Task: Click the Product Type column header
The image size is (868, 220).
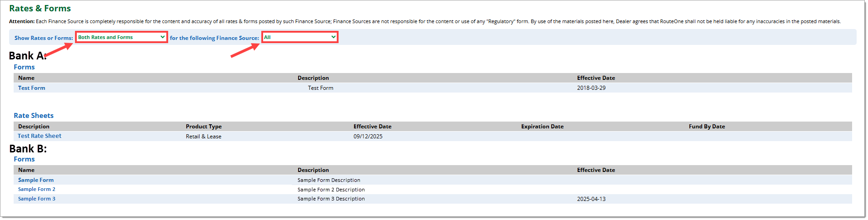Action: [204, 127]
